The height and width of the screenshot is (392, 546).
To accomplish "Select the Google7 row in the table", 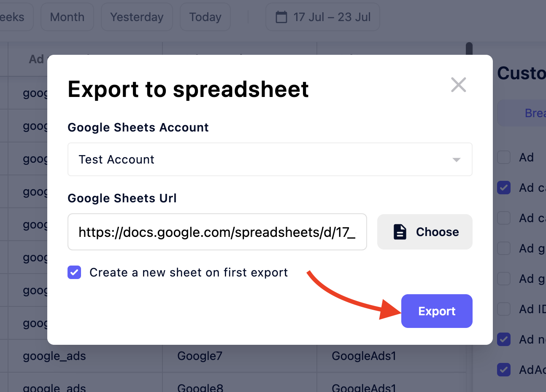I will (x=200, y=356).
